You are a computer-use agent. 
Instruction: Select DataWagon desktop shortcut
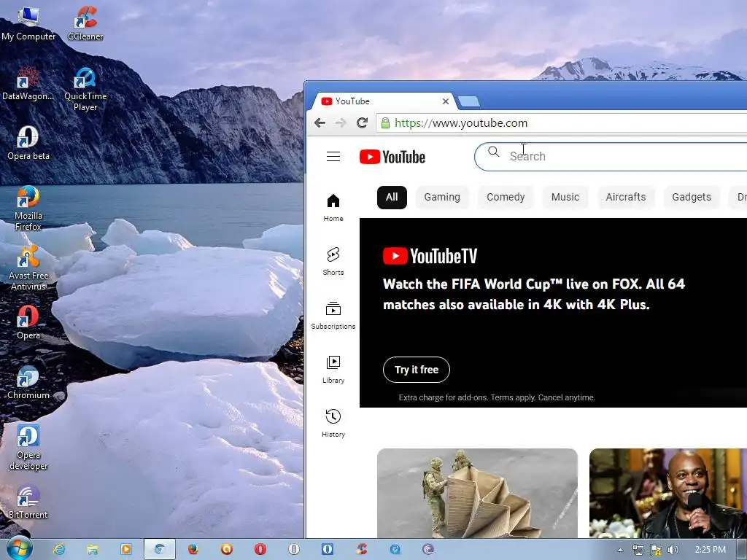point(28,83)
